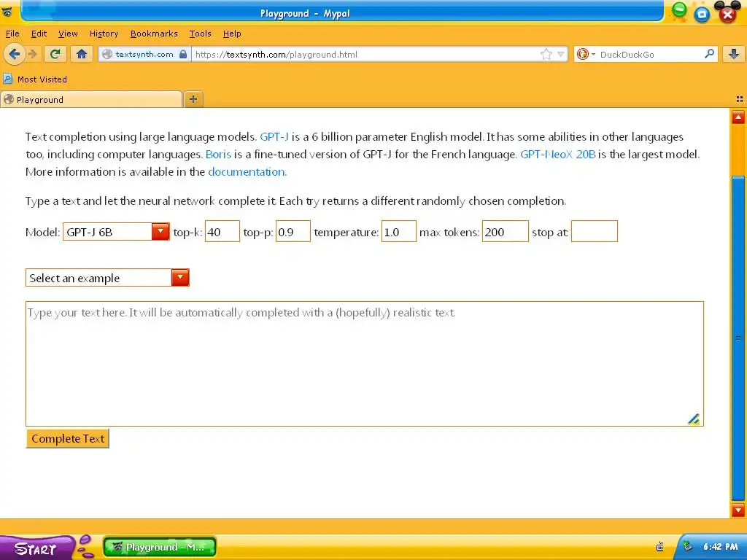
Task: Open the Downloads arrow icon
Action: click(x=734, y=54)
